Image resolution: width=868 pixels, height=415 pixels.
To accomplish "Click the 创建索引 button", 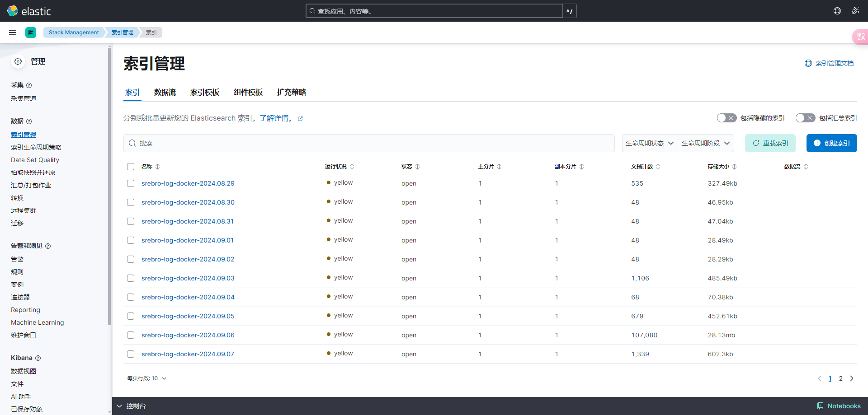I will tap(831, 143).
